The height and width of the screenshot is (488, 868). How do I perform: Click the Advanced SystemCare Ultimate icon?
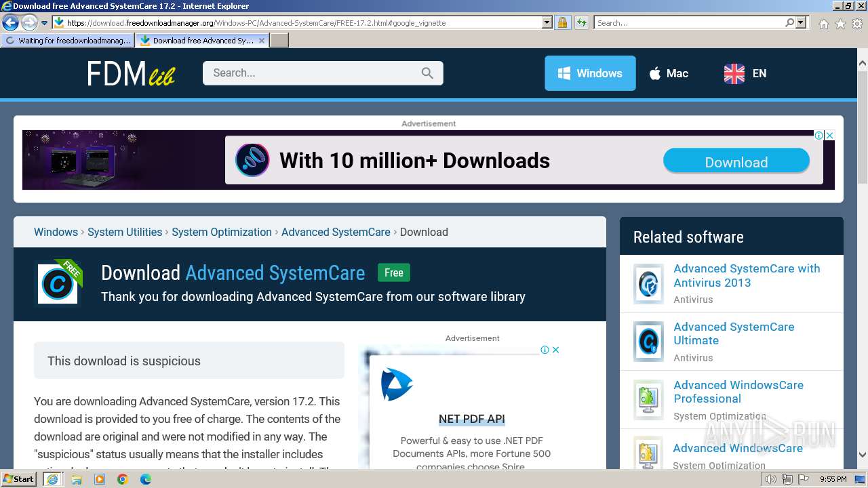(648, 342)
